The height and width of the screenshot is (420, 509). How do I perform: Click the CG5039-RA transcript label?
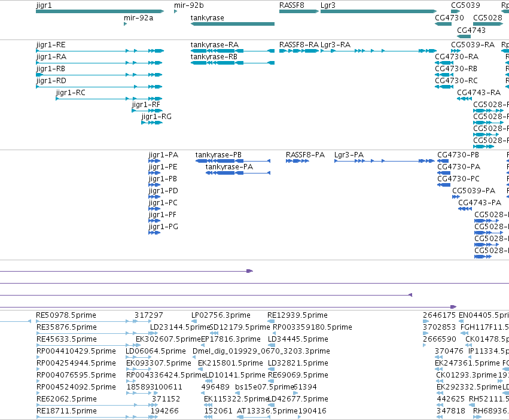(x=473, y=44)
